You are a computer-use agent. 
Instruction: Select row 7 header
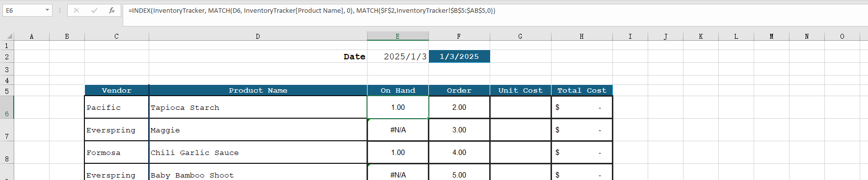7,129
